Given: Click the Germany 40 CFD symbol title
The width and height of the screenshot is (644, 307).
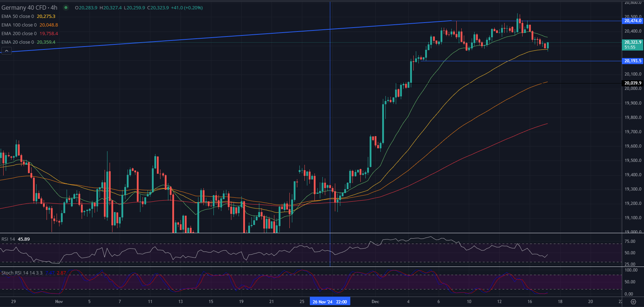Looking at the screenshot, I should click(x=29, y=8).
